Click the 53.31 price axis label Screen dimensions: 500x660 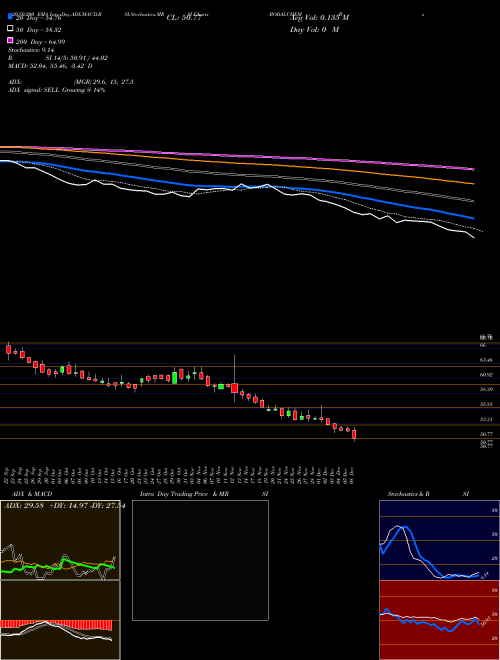click(486, 419)
